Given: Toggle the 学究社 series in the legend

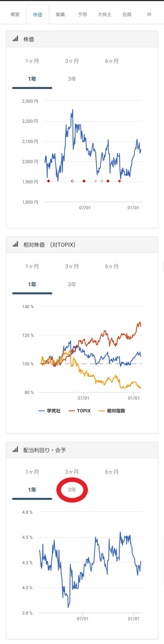Looking at the screenshot, I should point(53,411).
